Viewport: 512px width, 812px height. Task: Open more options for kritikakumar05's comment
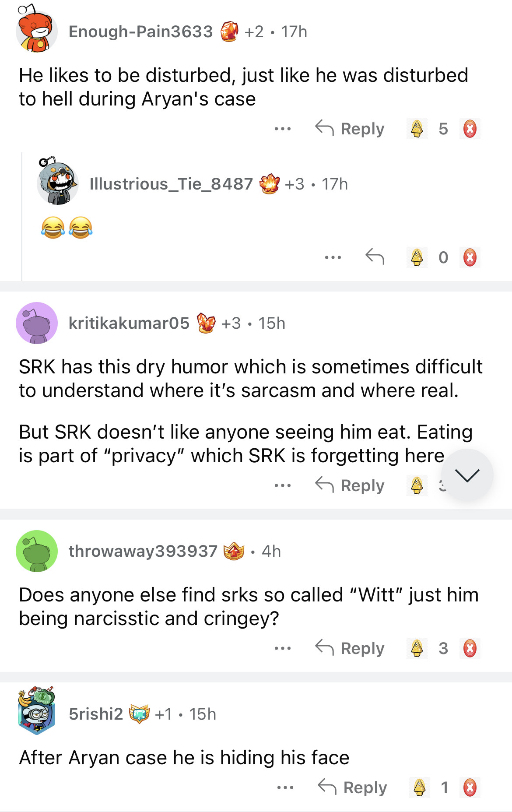click(x=283, y=485)
